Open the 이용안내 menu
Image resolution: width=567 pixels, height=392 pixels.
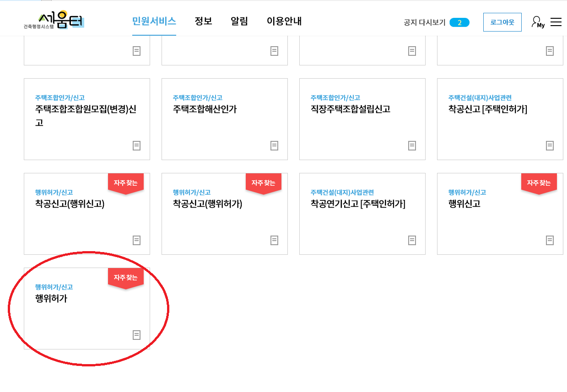[284, 21]
